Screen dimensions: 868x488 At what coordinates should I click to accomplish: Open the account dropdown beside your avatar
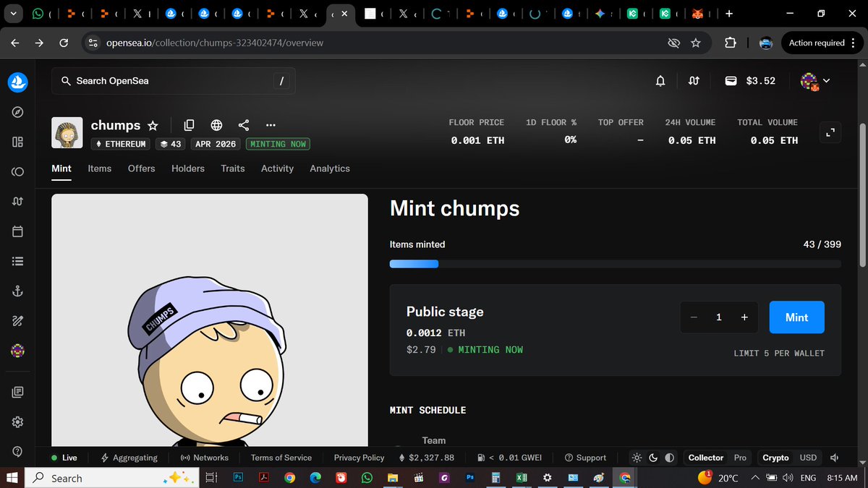click(x=825, y=81)
